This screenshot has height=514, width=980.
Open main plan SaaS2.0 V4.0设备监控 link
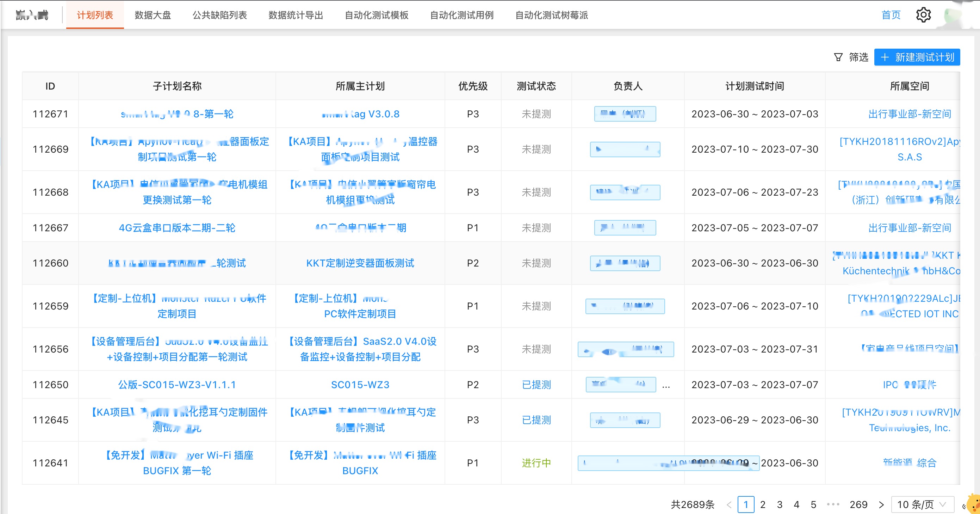point(360,349)
